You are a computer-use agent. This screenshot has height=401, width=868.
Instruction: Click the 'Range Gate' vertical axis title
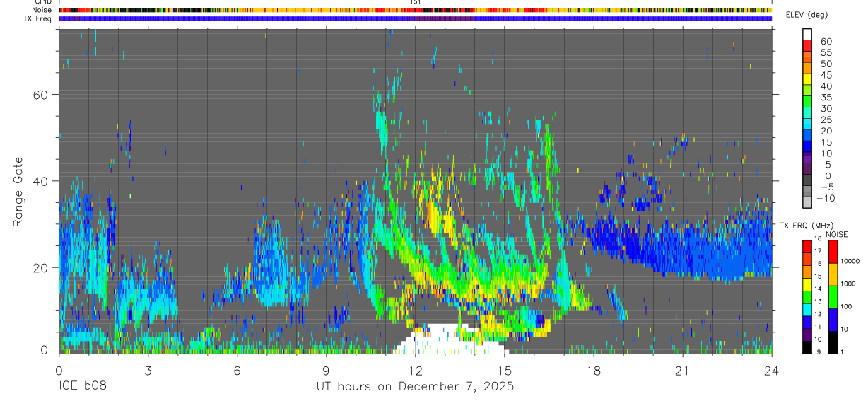pos(18,192)
